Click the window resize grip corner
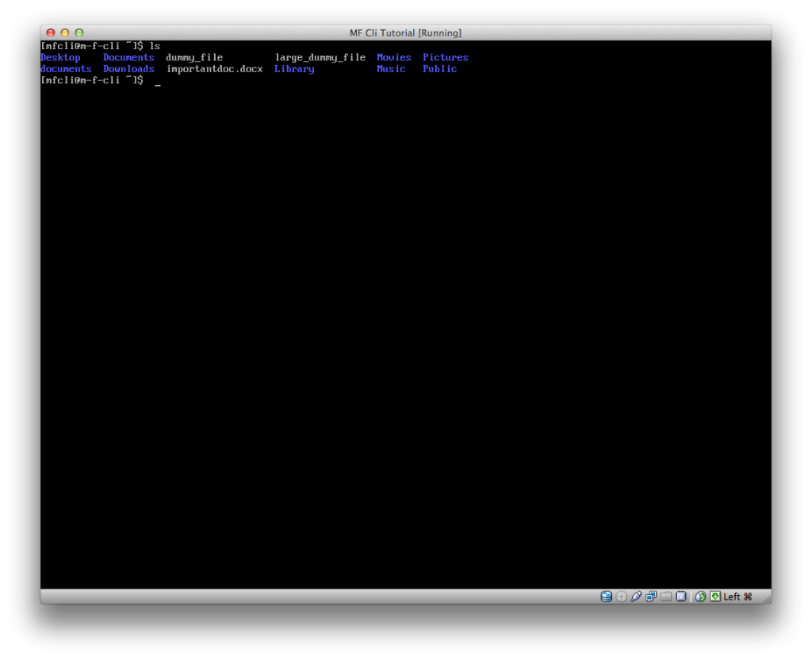This screenshot has height=660, width=812. click(x=766, y=598)
